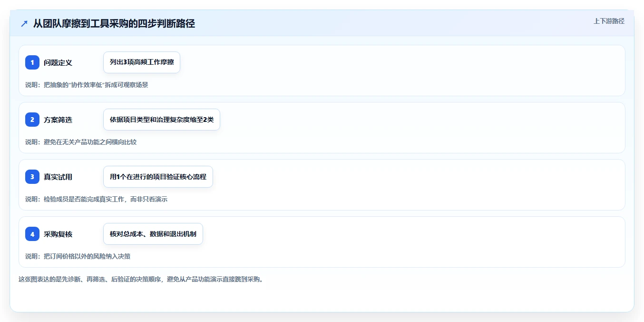Click the step 4 number badge
This screenshot has height=322, width=644.
[x=32, y=234]
